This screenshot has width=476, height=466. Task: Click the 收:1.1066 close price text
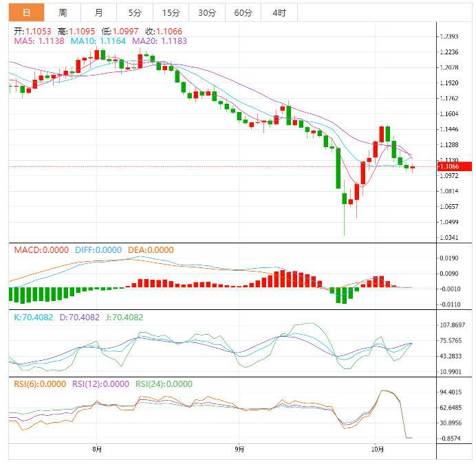[164, 31]
